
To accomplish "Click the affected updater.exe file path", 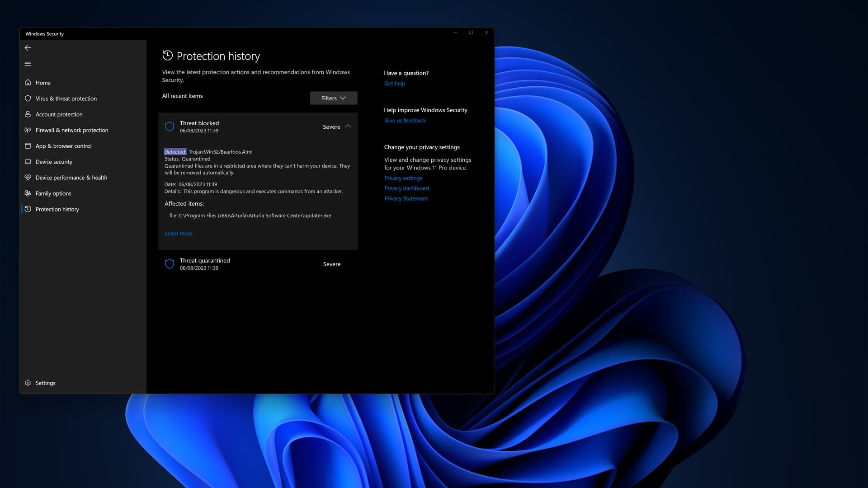I will coord(250,216).
